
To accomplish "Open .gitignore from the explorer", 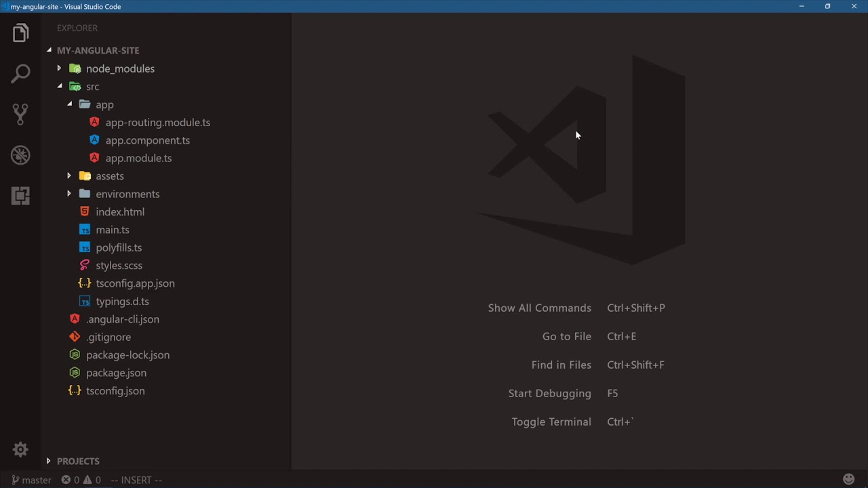I will coord(108,337).
